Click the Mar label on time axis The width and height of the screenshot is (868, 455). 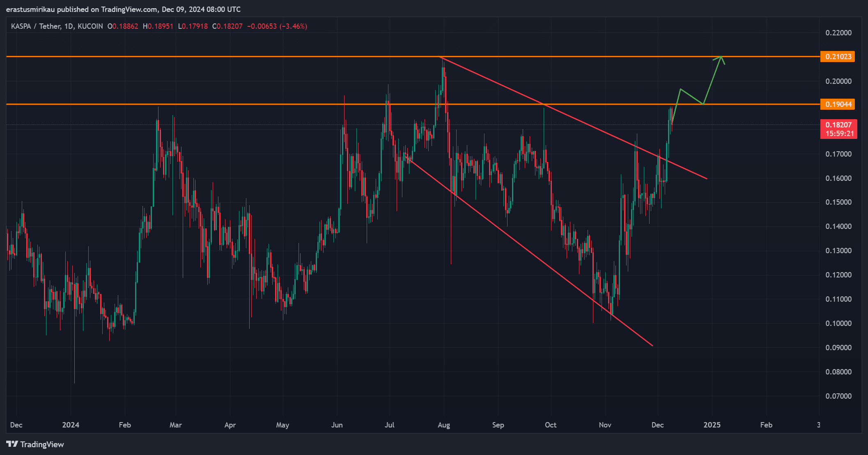[175, 425]
